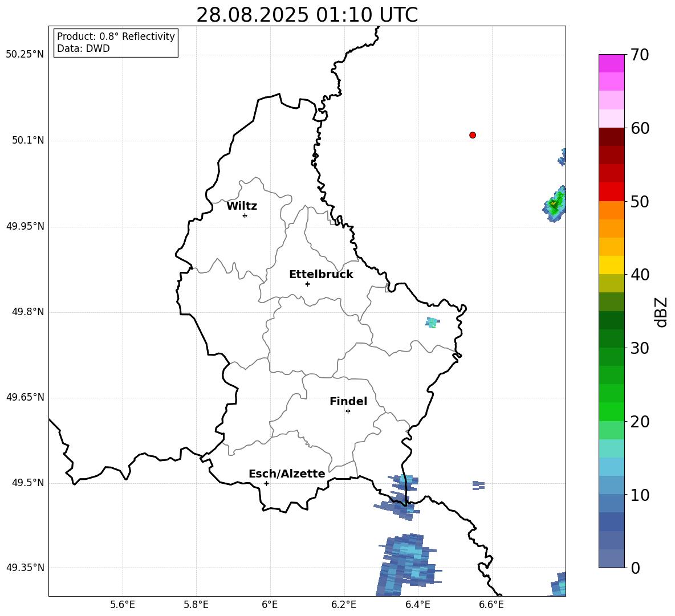The height and width of the screenshot is (616, 675).
Task: Click the dBZ colorbar label
Action: [x=661, y=312]
